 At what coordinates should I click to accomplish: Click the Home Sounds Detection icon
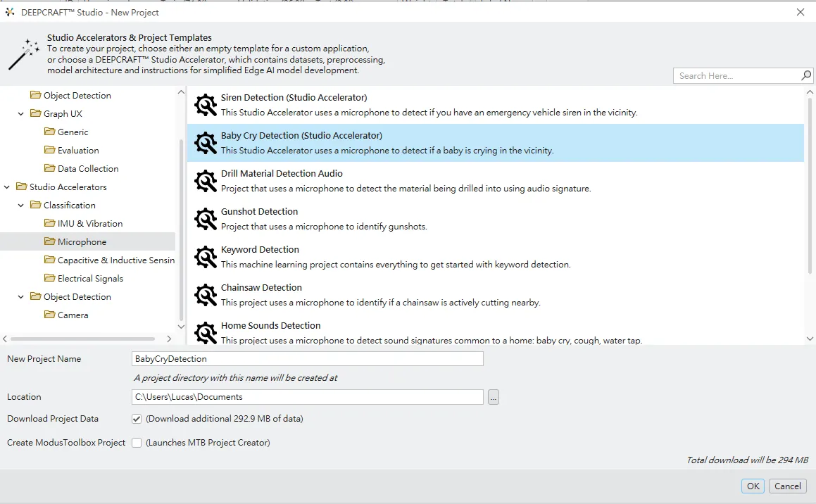206,332
